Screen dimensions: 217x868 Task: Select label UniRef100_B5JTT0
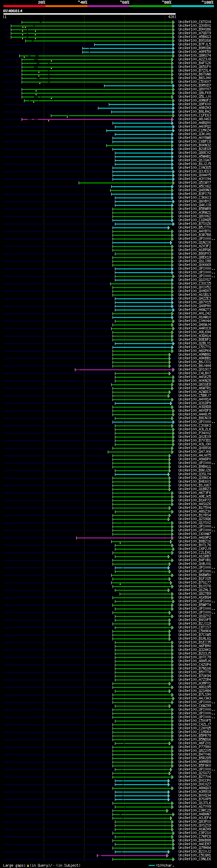click(195, 228)
